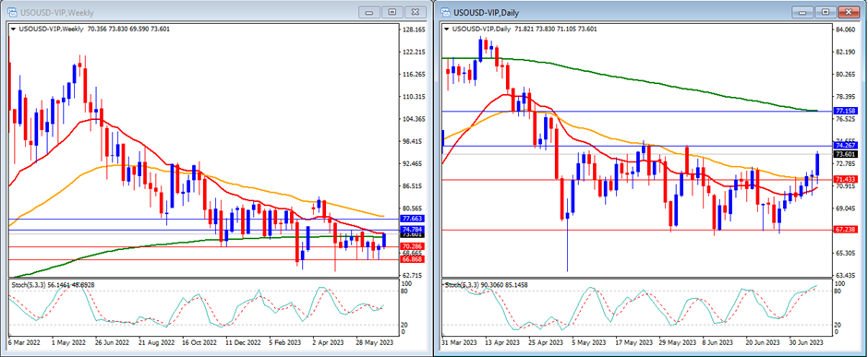Click the 128.165 value on Weekly price axis
Screen dimensions: 868x357
413,30
